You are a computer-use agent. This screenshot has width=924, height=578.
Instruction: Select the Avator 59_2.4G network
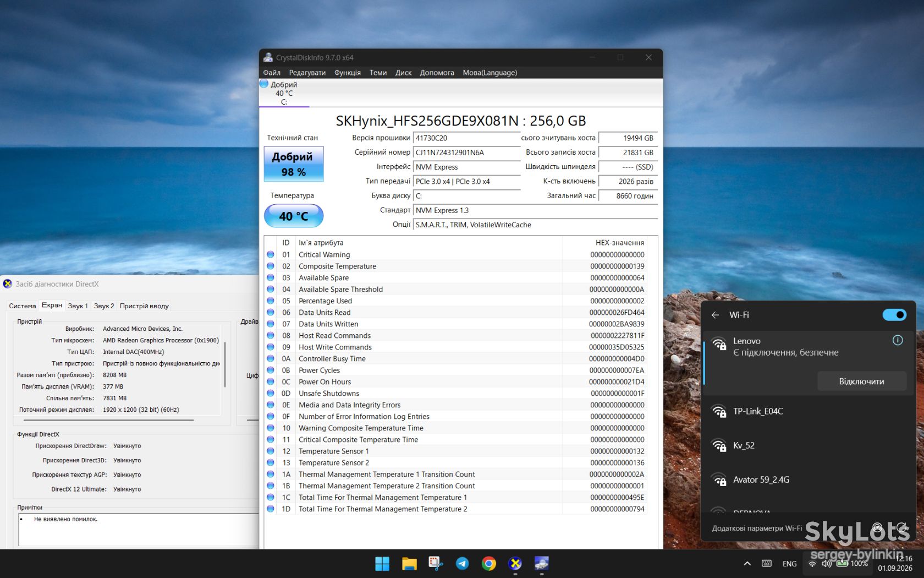click(x=809, y=479)
